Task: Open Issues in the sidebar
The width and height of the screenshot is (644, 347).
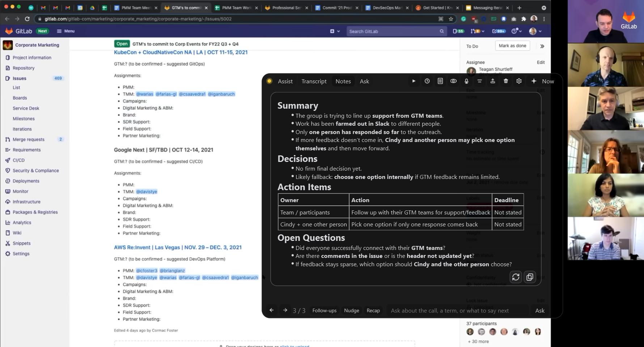Action: [20, 78]
